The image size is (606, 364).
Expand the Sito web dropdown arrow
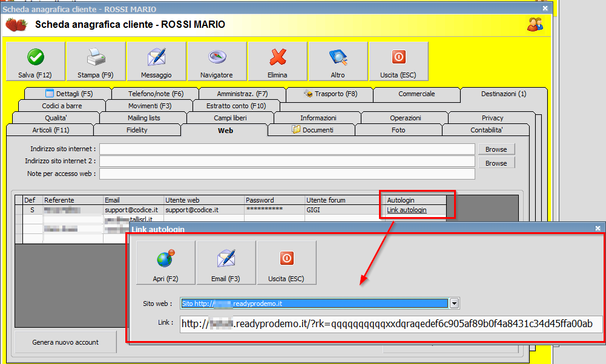coord(455,304)
